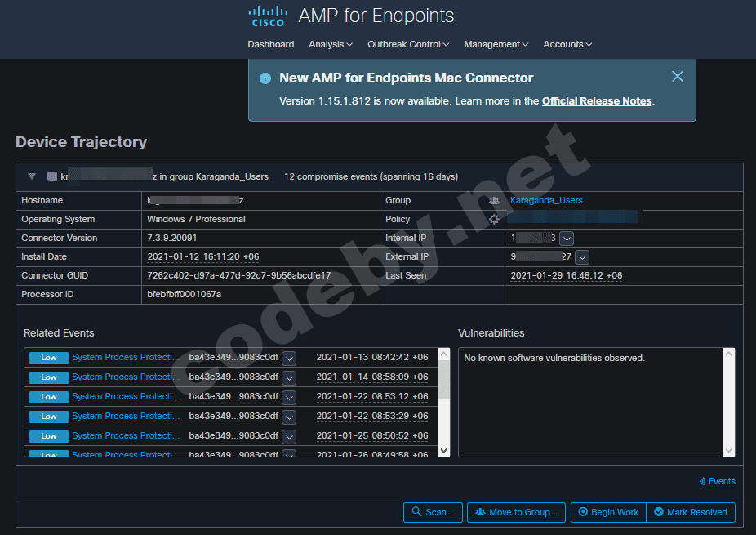
Task: Open the Karaganda_Users group link
Action: click(546, 200)
